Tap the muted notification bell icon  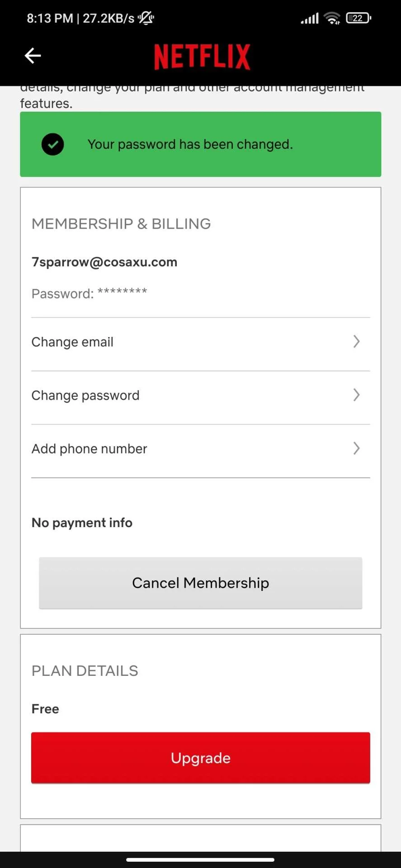[146, 18]
